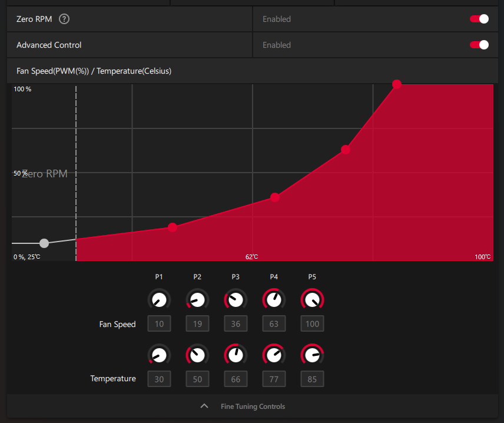Image resolution: width=504 pixels, height=423 pixels.
Task: Collapse the Fine Tuning Controls chevron
Action: [x=204, y=406]
